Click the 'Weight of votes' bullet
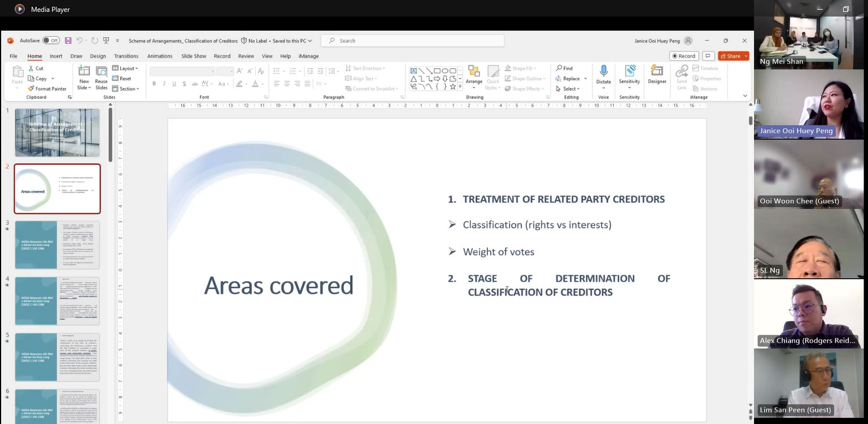 (499, 252)
